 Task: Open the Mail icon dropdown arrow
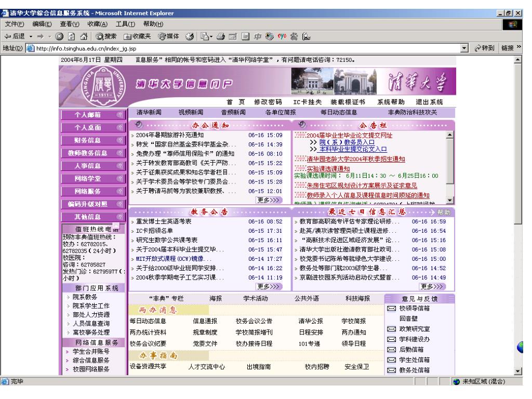(x=211, y=36)
